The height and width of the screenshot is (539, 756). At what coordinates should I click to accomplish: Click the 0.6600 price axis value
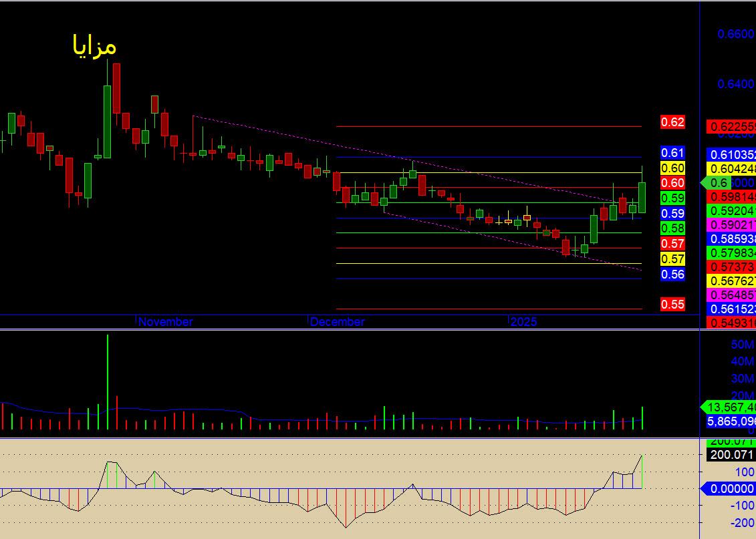(736, 33)
